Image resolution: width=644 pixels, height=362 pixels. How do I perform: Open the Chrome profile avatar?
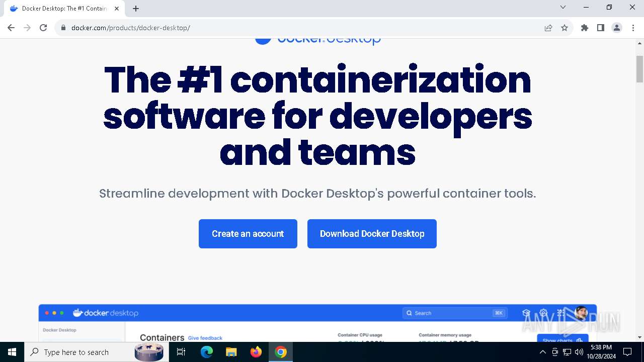(x=617, y=28)
